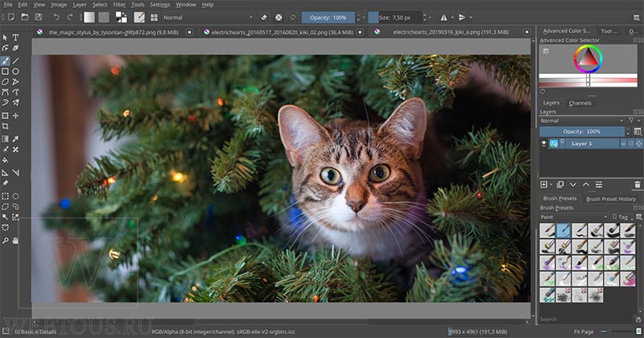Select the Zoom magnifier tool
The height and width of the screenshot is (338, 644).
click(x=6, y=241)
